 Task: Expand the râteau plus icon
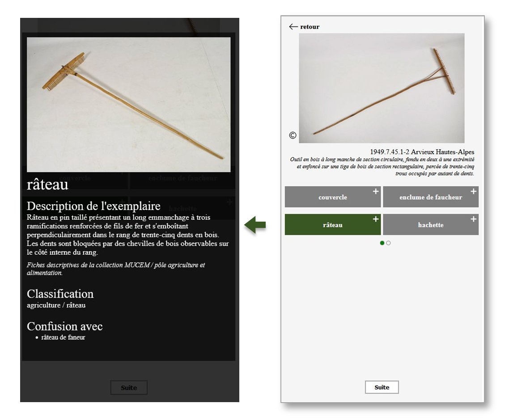[376, 219]
